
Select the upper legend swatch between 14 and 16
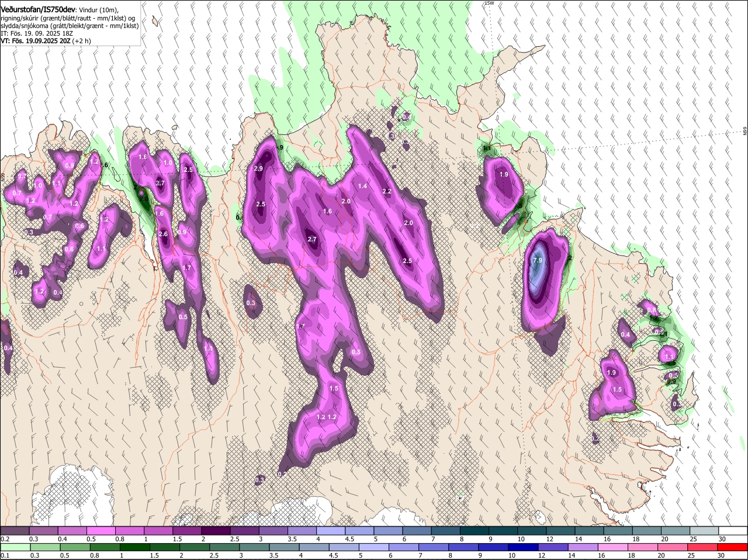(x=589, y=531)
